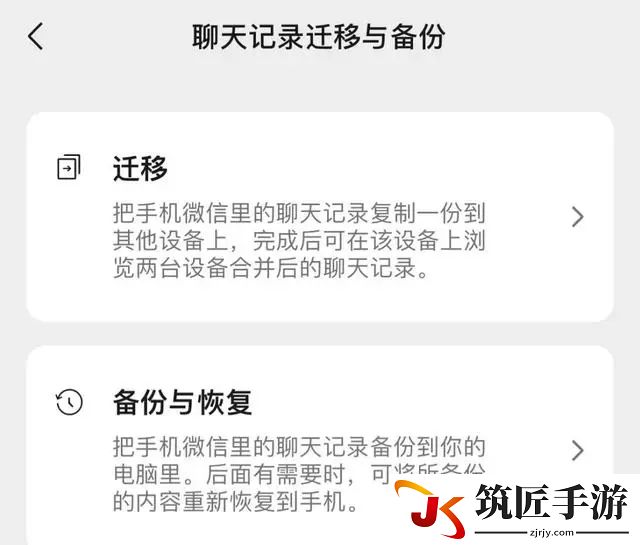Go back using the top-left arrow
The width and height of the screenshot is (640, 545).
(x=36, y=36)
